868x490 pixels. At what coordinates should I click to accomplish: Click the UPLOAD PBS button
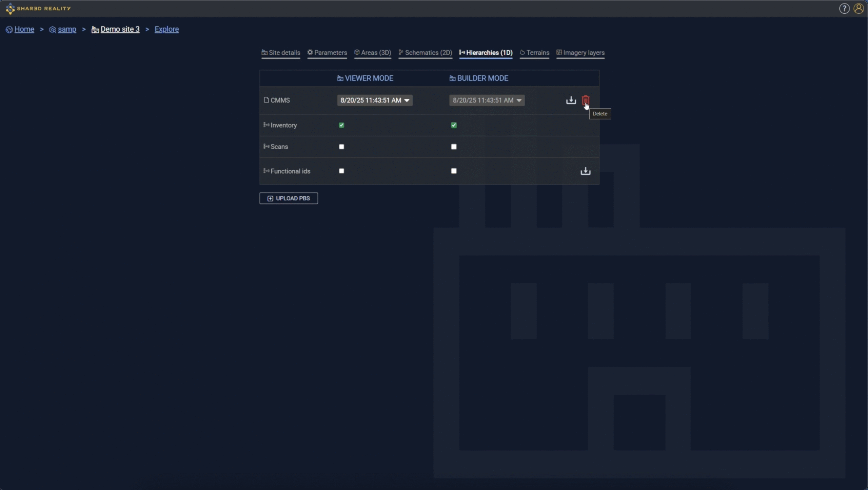pyautogui.click(x=289, y=198)
